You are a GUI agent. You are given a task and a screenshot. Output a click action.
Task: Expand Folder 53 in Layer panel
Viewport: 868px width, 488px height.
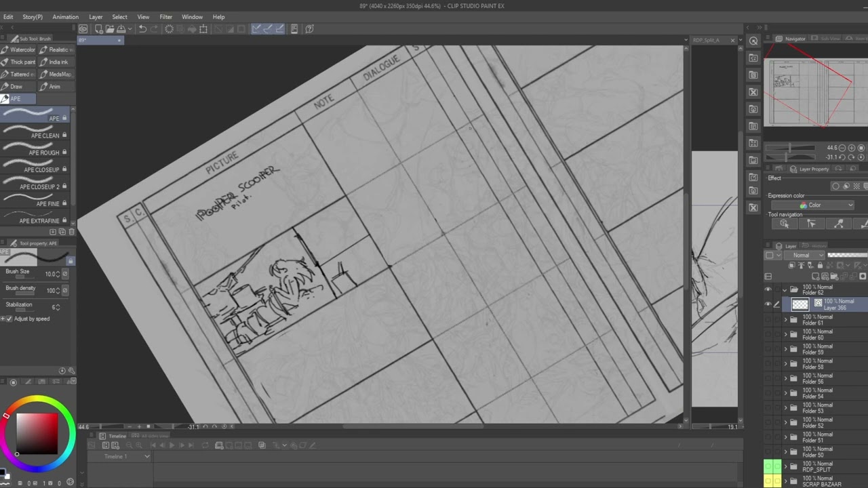(x=786, y=407)
